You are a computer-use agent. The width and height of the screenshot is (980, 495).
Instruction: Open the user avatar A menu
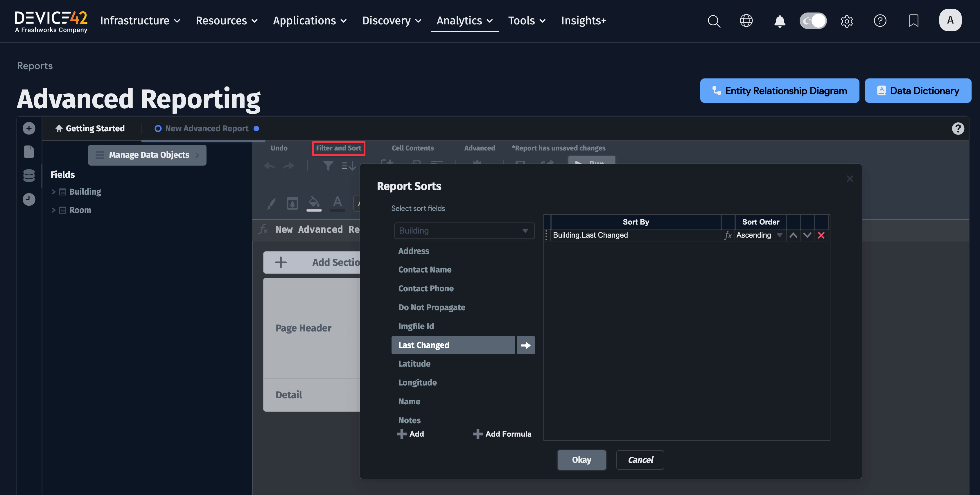click(x=950, y=20)
